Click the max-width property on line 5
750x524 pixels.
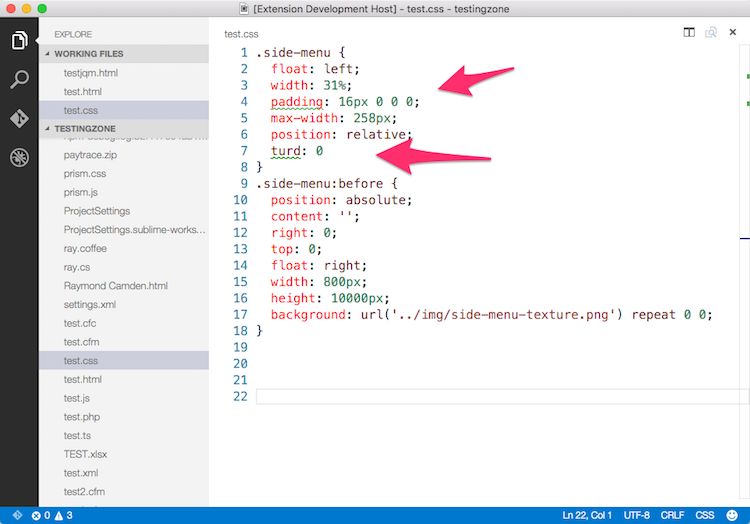tap(304, 118)
